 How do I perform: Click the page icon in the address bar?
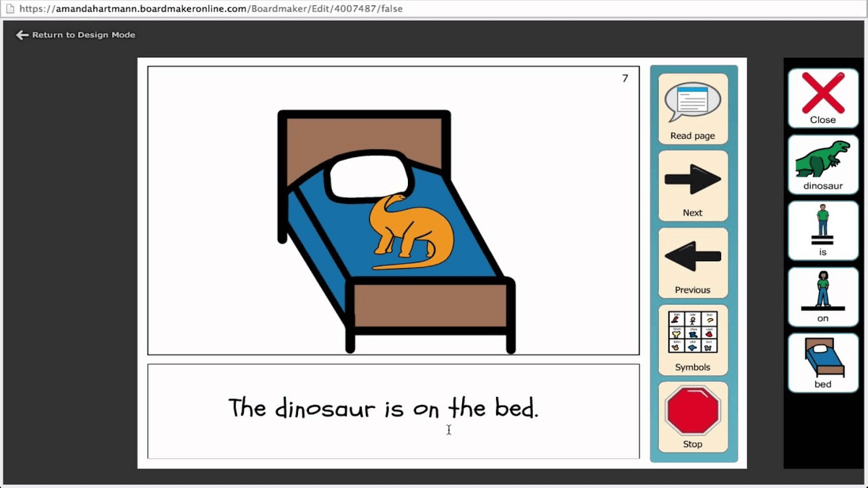[9, 9]
